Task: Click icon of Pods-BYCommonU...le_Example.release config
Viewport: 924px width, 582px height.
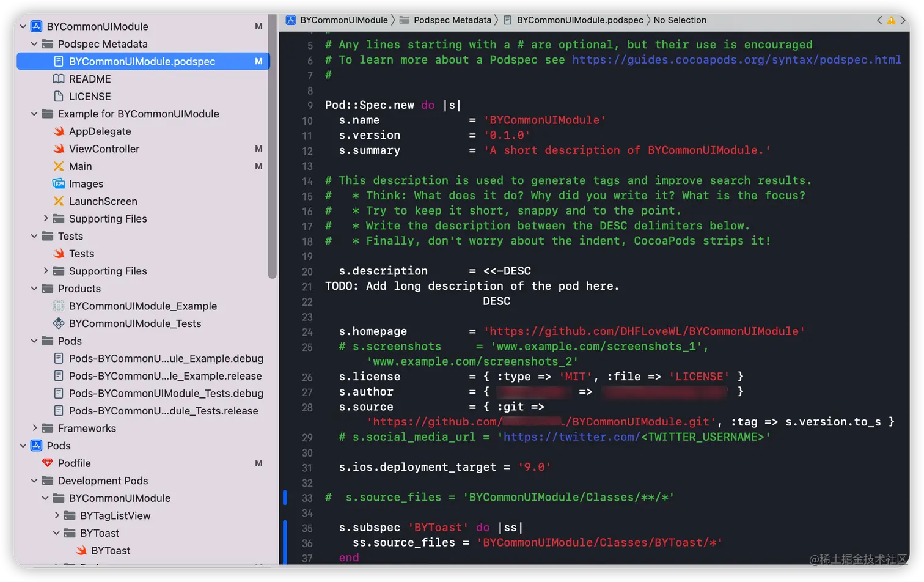Action: pos(59,375)
